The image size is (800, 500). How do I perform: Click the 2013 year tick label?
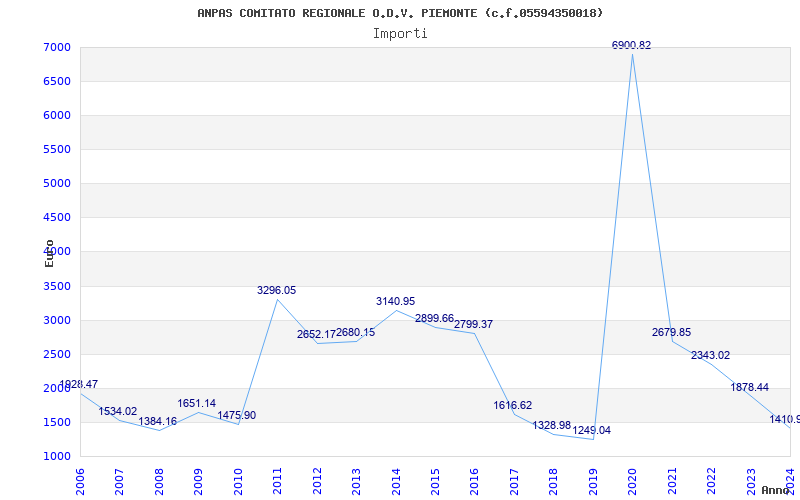coord(356,482)
